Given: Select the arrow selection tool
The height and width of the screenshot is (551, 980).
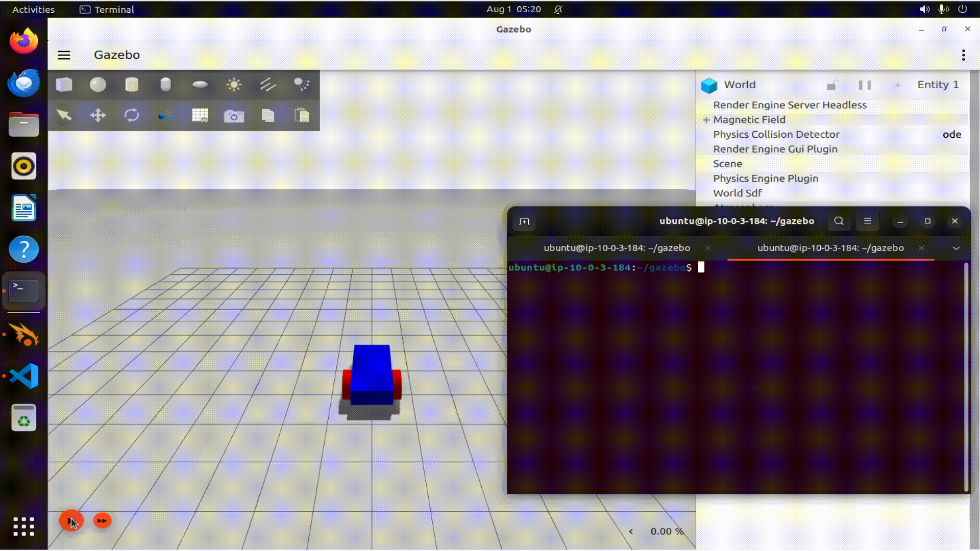Looking at the screenshot, I should pos(64,115).
